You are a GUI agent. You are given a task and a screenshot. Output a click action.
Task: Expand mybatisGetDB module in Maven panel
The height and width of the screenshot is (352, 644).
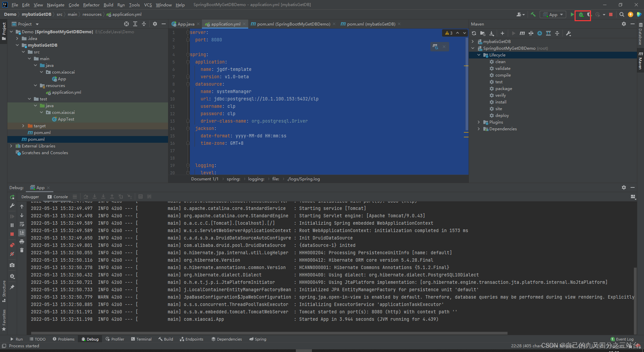point(473,42)
